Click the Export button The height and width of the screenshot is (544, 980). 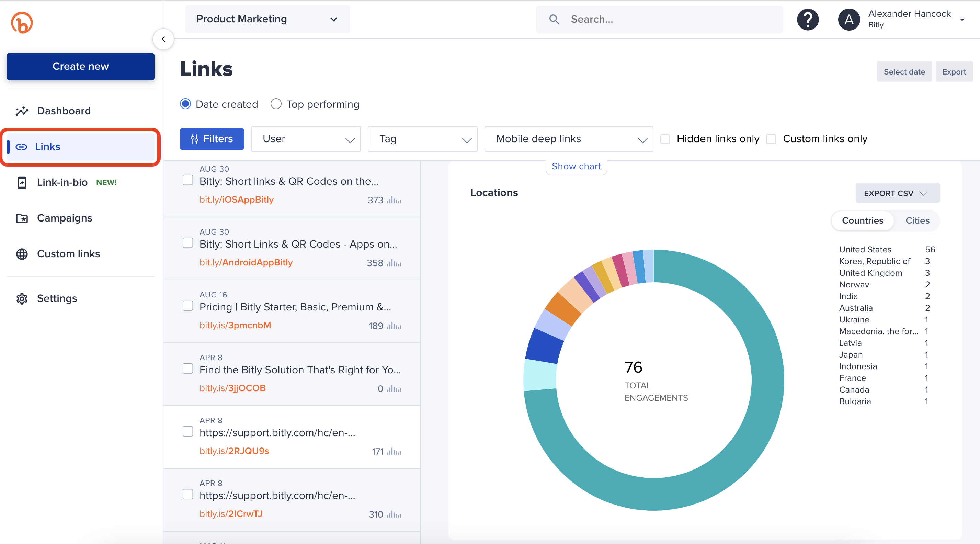click(954, 71)
